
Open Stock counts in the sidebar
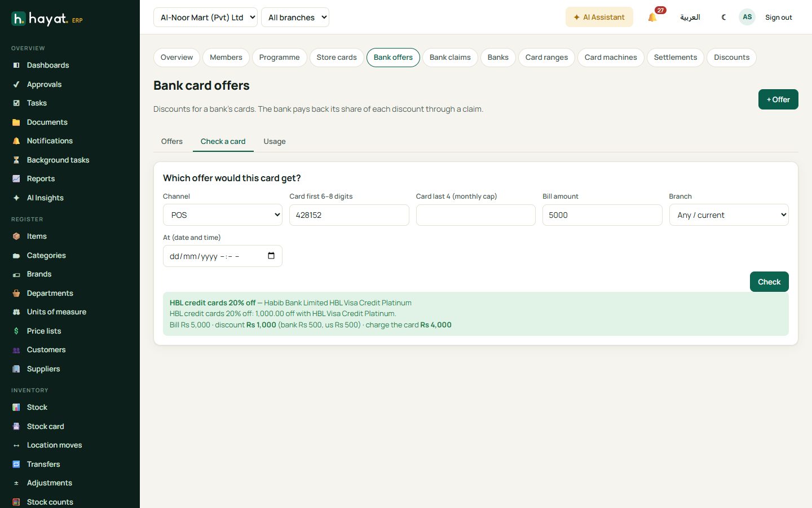(x=50, y=502)
